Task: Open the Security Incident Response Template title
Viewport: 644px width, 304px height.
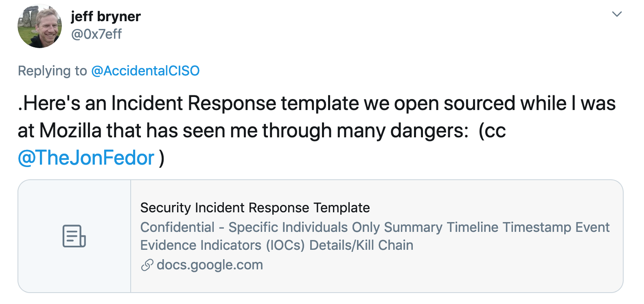Action: (x=255, y=208)
